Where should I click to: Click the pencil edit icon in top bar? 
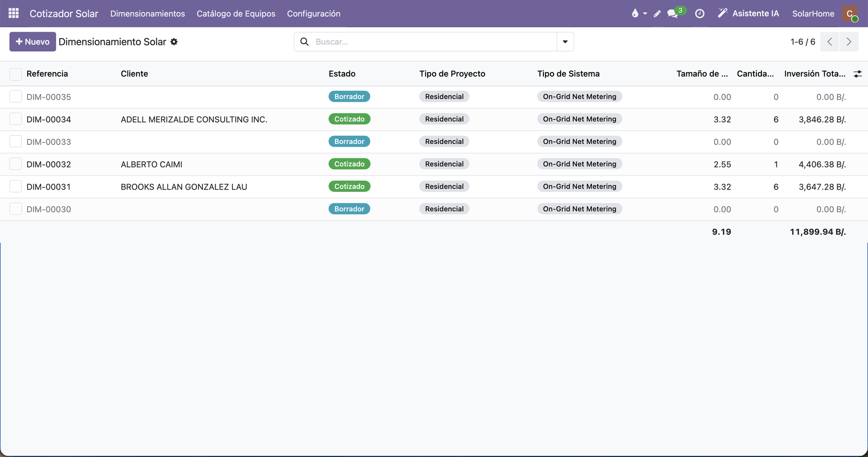(657, 14)
